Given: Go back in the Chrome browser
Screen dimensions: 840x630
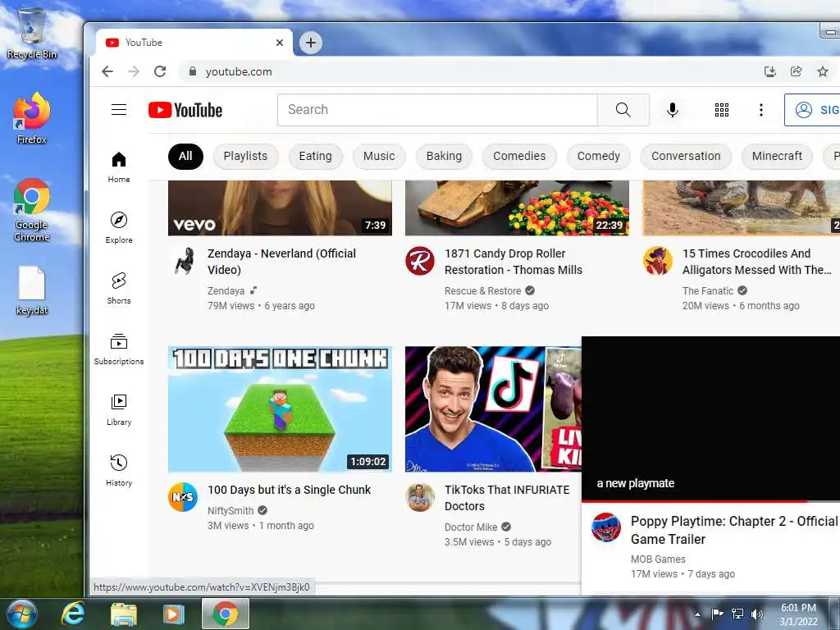Looking at the screenshot, I should coord(107,71).
